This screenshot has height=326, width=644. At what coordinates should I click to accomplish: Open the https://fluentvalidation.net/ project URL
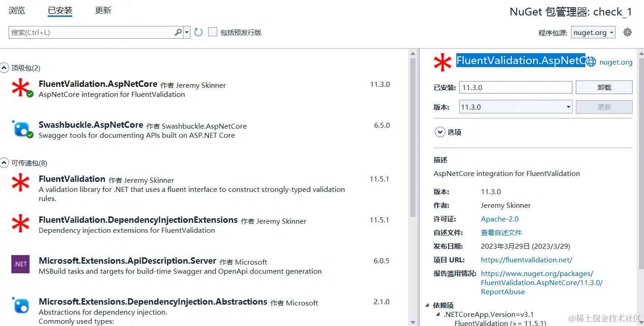tap(526, 260)
